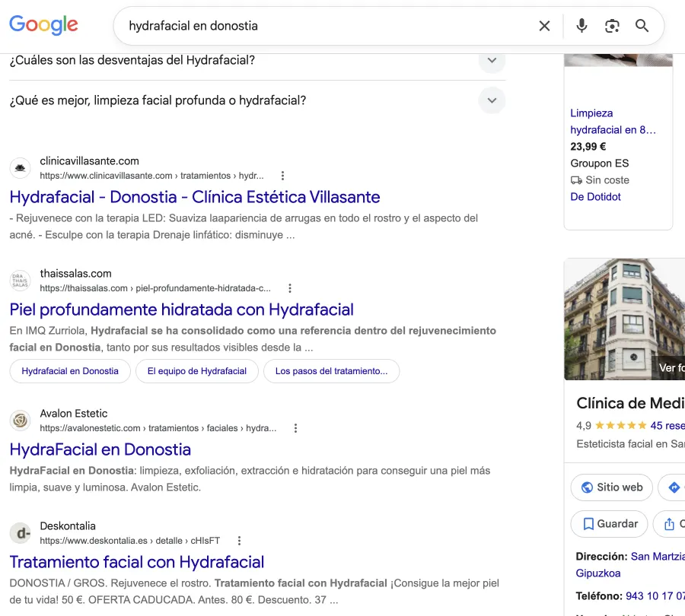Open the 'HydraFacial en Donostia' result title
The width and height of the screenshot is (685, 616).
click(100, 449)
